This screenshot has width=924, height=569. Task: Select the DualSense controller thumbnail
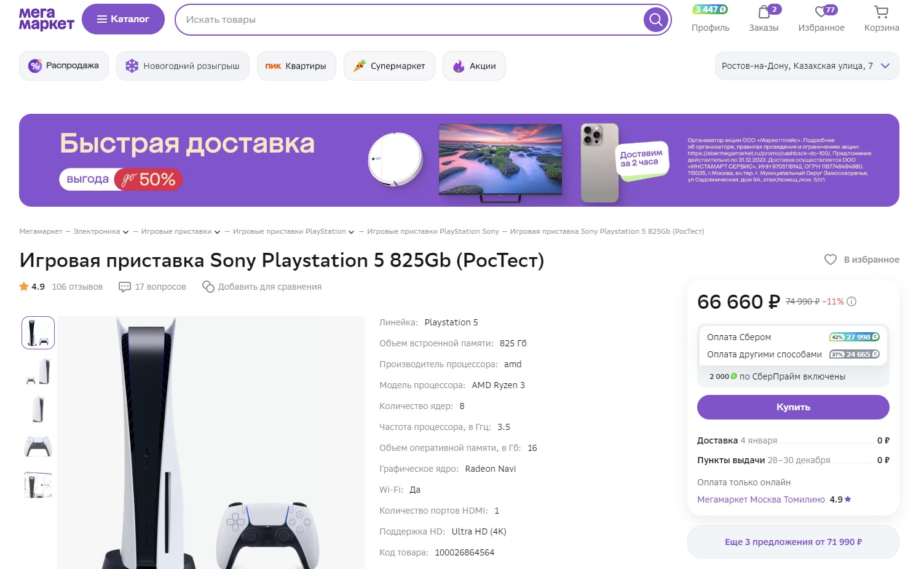pyautogui.click(x=38, y=447)
